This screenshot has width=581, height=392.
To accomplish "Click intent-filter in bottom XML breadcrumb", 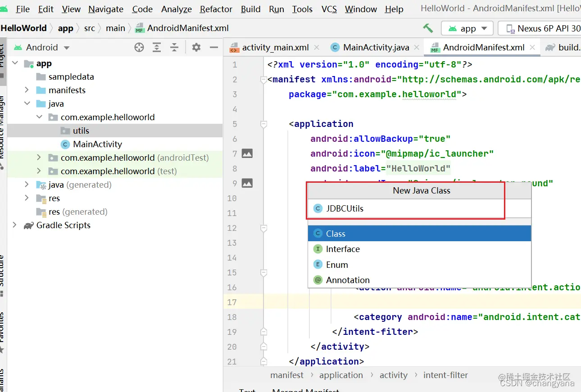I will point(445,375).
